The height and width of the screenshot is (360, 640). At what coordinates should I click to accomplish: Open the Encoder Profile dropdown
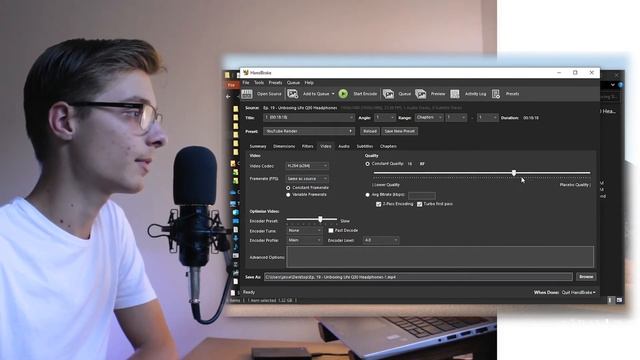(304, 241)
